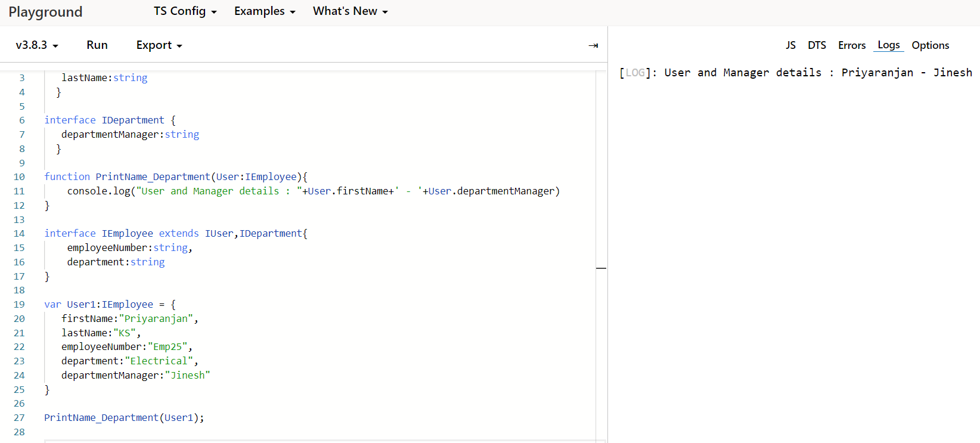The width and height of the screenshot is (980, 443).
Task: Click the 'interface IDepartment {' line
Action: (x=110, y=120)
